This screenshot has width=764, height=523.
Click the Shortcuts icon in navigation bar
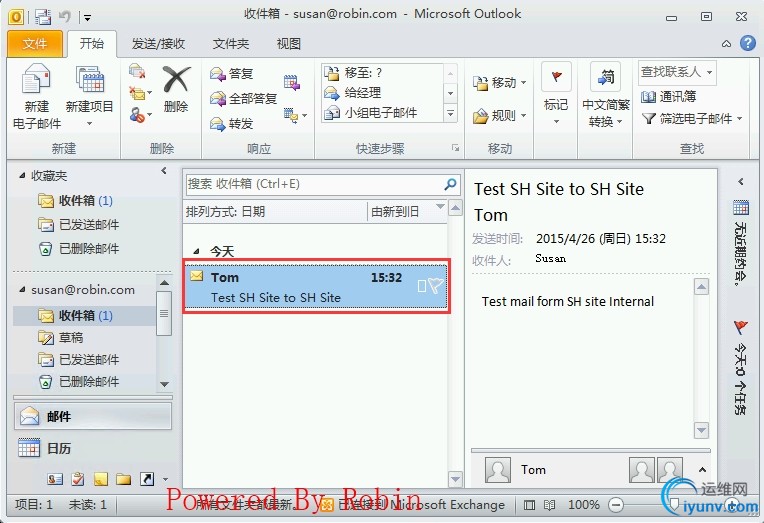pyautogui.click(x=147, y=479)
